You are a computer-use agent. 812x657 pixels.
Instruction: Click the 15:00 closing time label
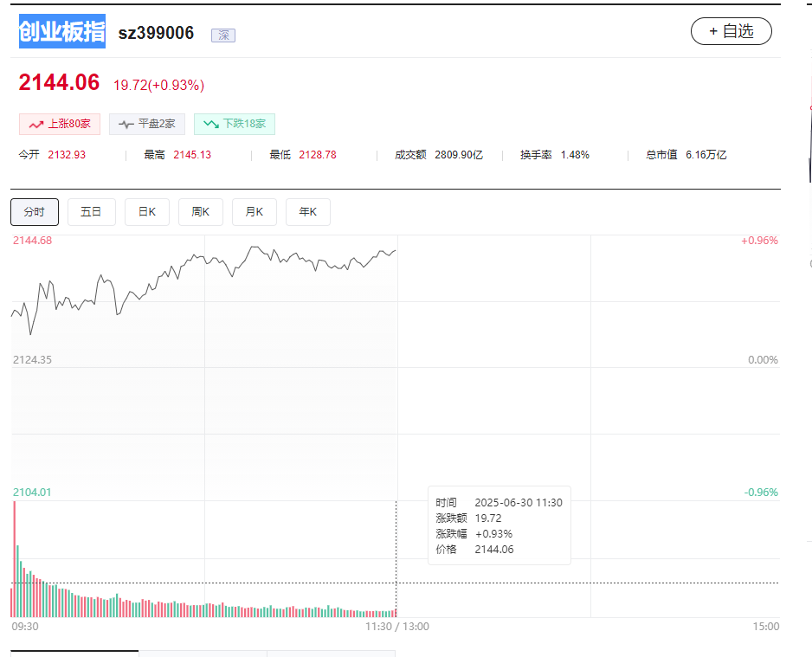tap(765, 627)
